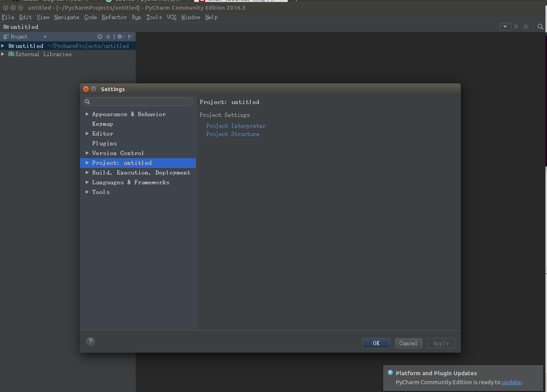Expand the External Libraries tree node
Viewport: 547px width, 392px height.
[x=3, y=54]
